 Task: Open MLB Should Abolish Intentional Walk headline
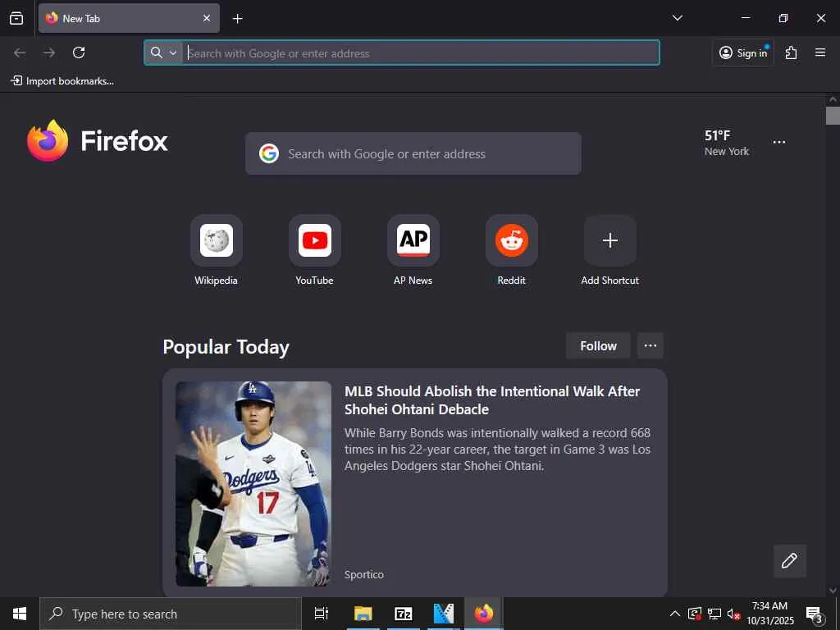point(492,400)
